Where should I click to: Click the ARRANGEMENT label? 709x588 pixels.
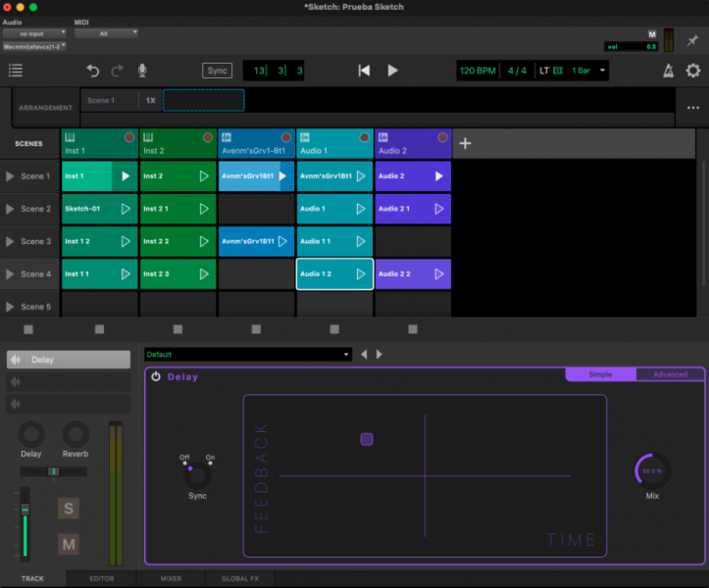click(x=45, y=108)
